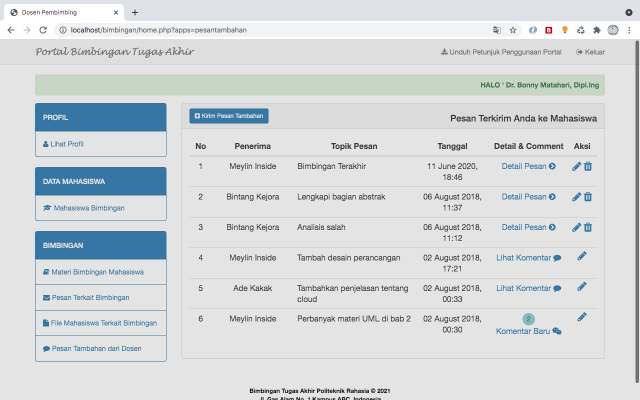Click the edit pencil icon for row 1
Image resolution: width=640 pixels, height=400 pixels.
pyautogui.click(x=576, y=166)
